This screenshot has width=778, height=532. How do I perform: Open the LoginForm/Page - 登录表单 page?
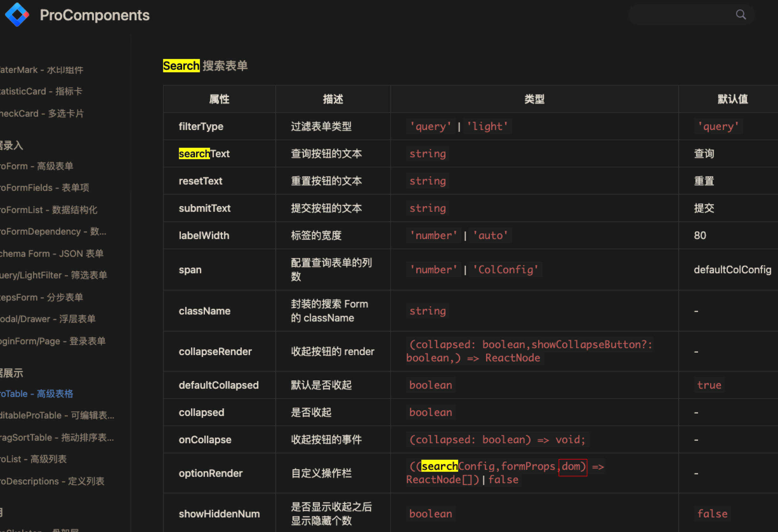(x=52, y=341)
